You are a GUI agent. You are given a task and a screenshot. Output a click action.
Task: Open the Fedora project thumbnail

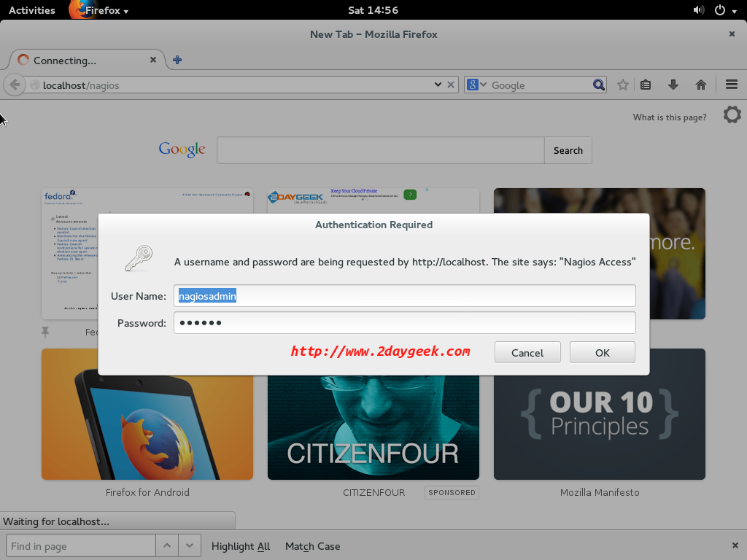[x=70, y=253]
